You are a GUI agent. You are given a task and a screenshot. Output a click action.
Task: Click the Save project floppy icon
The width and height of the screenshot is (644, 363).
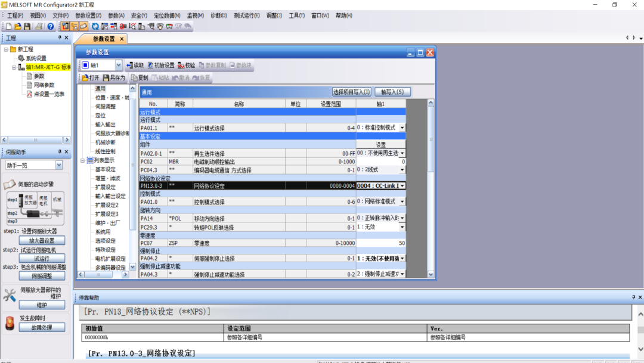27,26
